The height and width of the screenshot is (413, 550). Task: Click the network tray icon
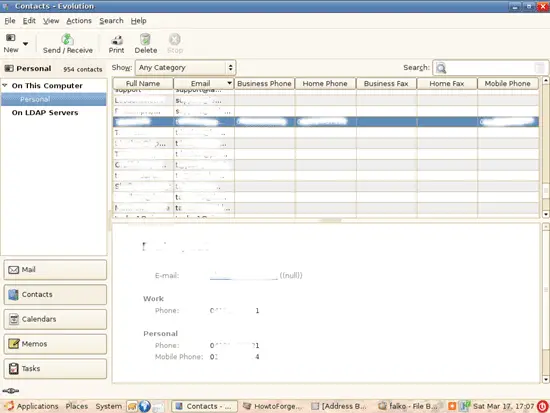(x=465, y=406)
